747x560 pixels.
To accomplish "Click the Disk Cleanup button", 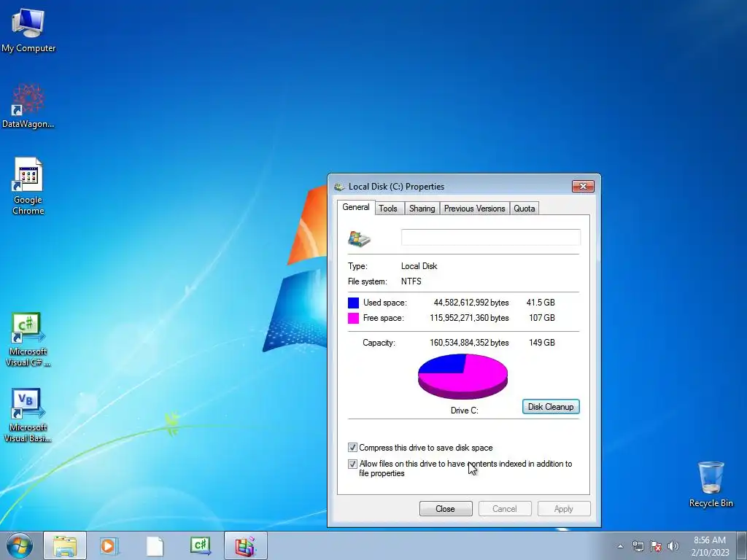I will point(551,407).
